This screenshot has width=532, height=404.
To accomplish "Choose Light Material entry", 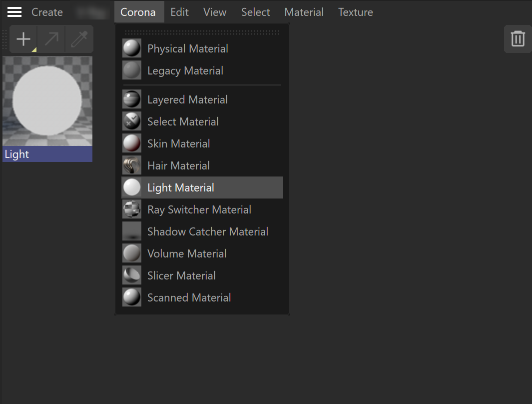I will tap(202, 187).
